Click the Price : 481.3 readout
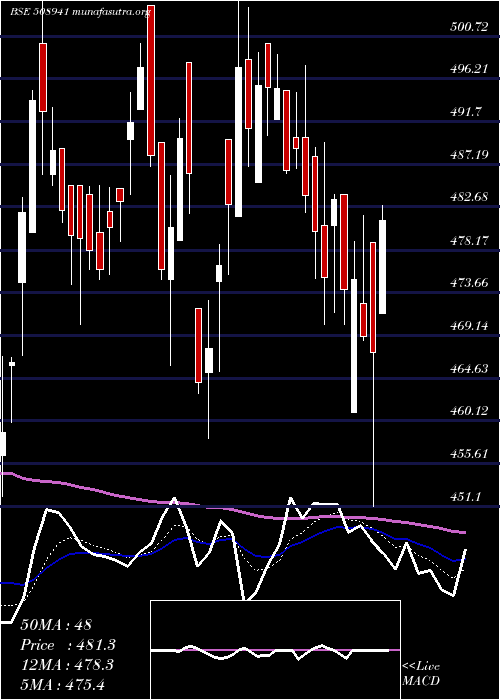The width and height of the screenshot is (500, 700). (68, 645)
